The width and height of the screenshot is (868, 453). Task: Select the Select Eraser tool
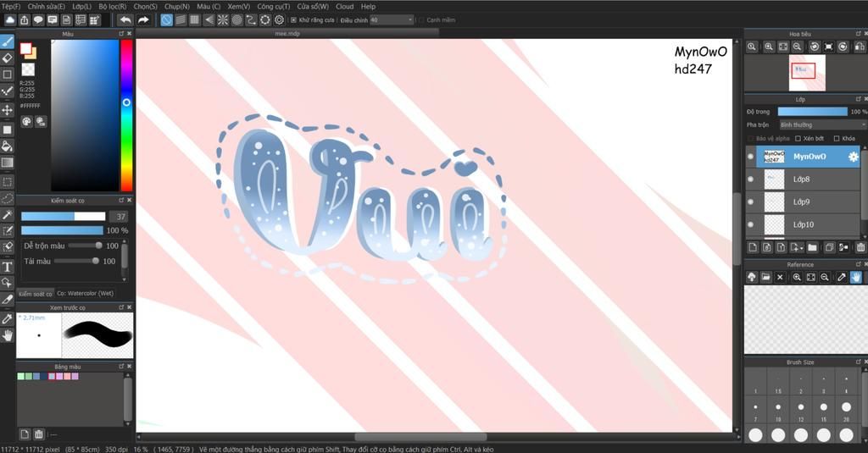[x=7, y=246]
